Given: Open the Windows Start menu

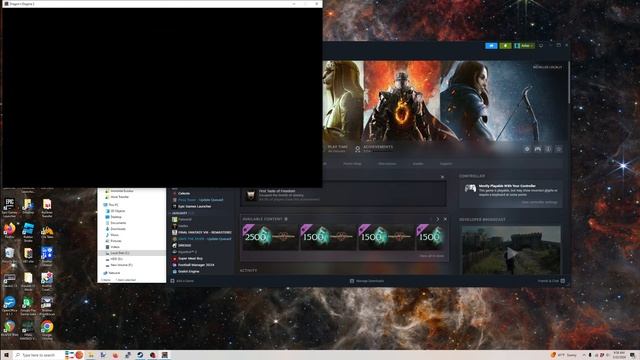Looking at the screenshot, I should click(x=6, y=355).
